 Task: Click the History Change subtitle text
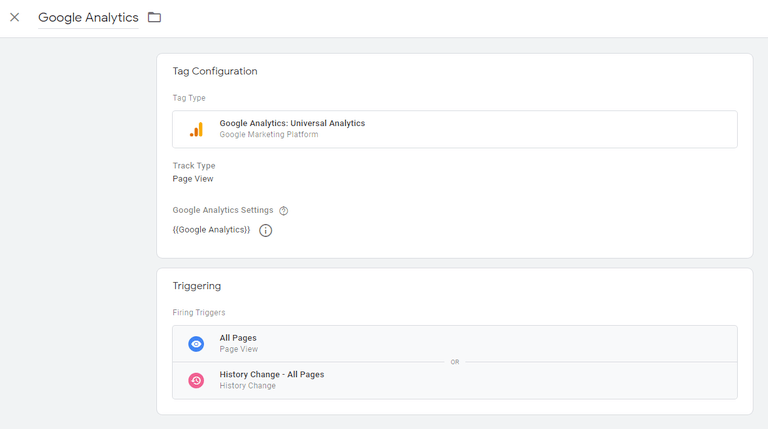pyautogui.click(x=247, y=386)
